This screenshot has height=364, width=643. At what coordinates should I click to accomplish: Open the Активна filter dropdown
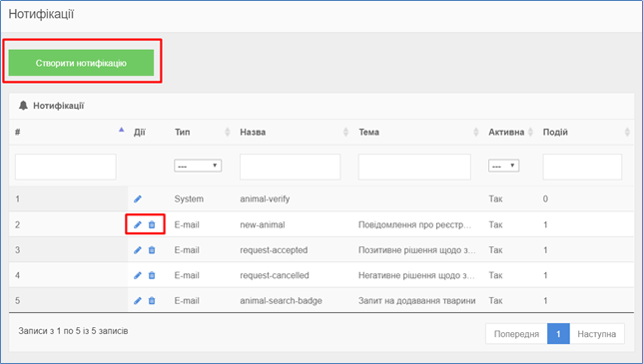pos(503,166)
